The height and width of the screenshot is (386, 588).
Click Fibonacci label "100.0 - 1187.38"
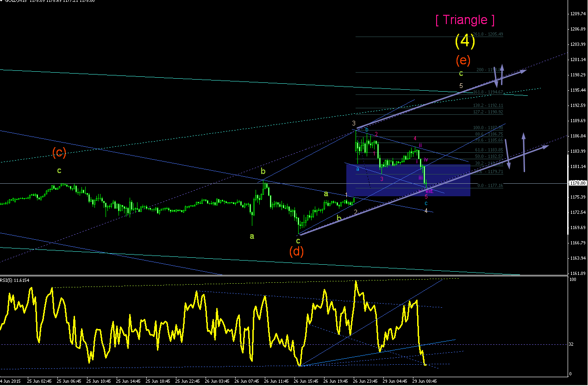pos(488,128)
